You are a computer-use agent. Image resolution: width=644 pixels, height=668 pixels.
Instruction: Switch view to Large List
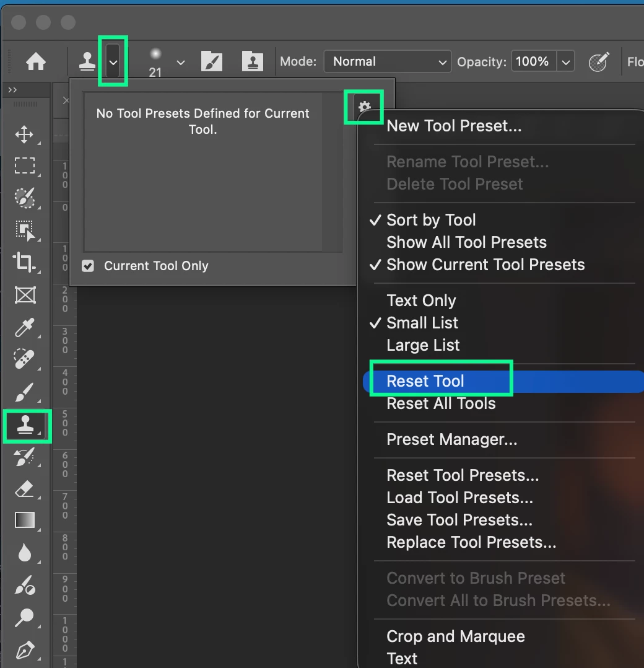point(423,345)
